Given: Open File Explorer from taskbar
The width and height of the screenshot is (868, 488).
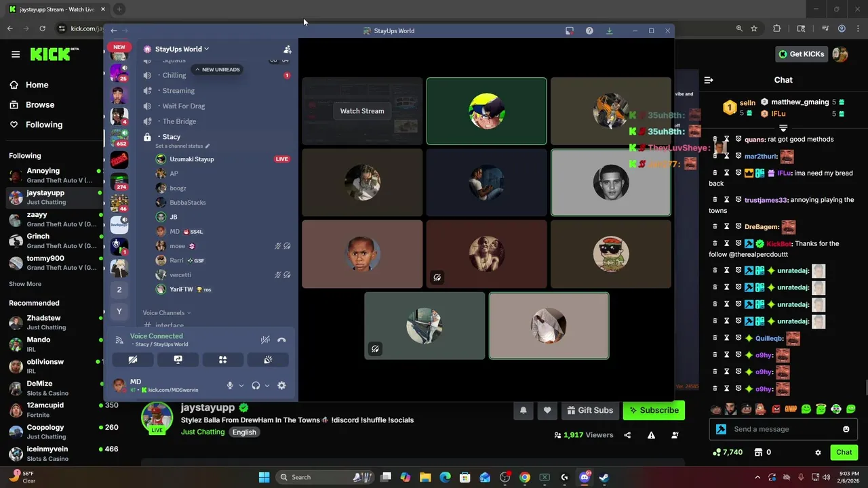Looking at the screenshot, I should (425, 477).
